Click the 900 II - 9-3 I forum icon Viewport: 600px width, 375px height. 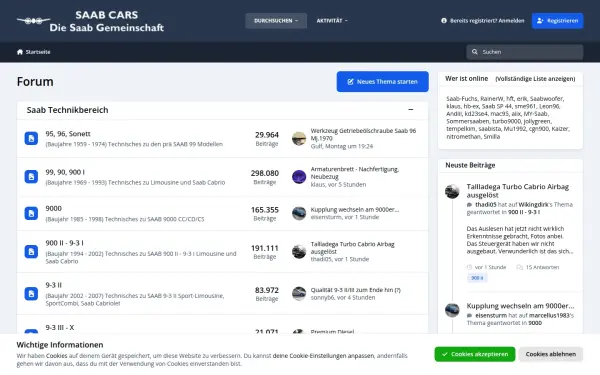point(31,251)
